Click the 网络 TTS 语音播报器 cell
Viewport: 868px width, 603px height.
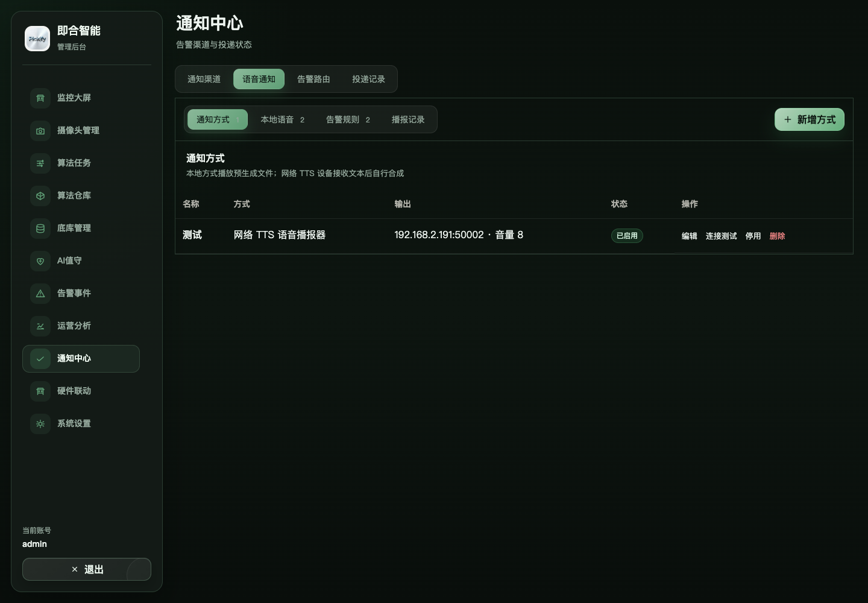[x=280, y=235]
